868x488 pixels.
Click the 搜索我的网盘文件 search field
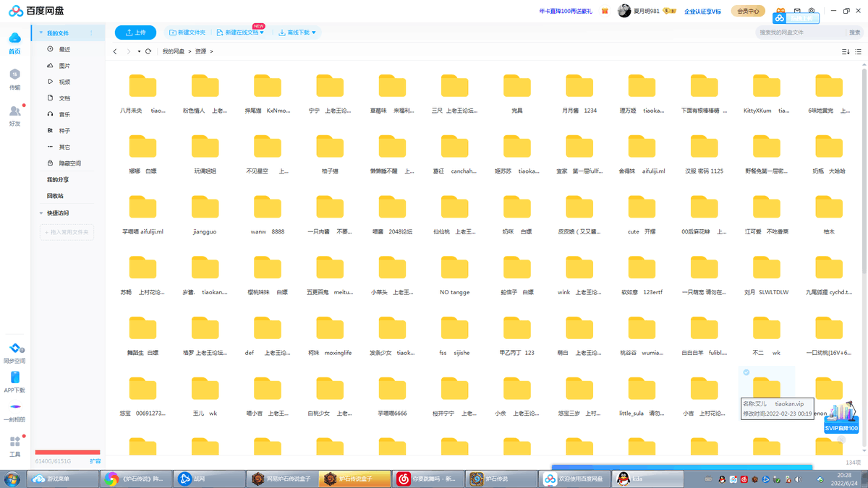(x=801, y=33)
